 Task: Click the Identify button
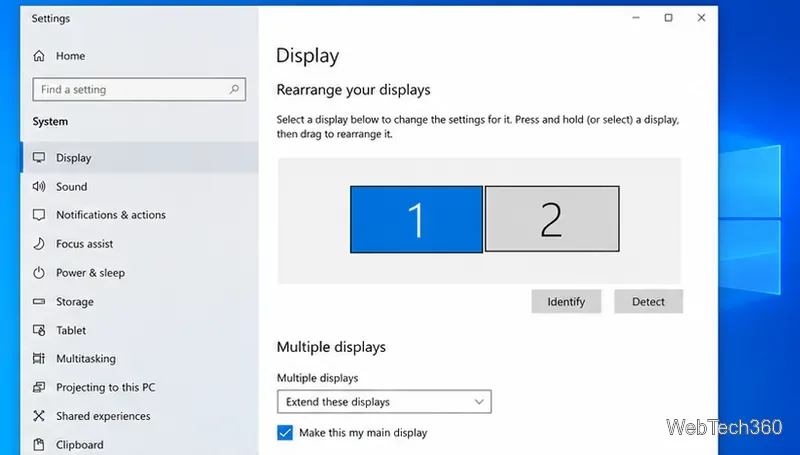[566, 301]
